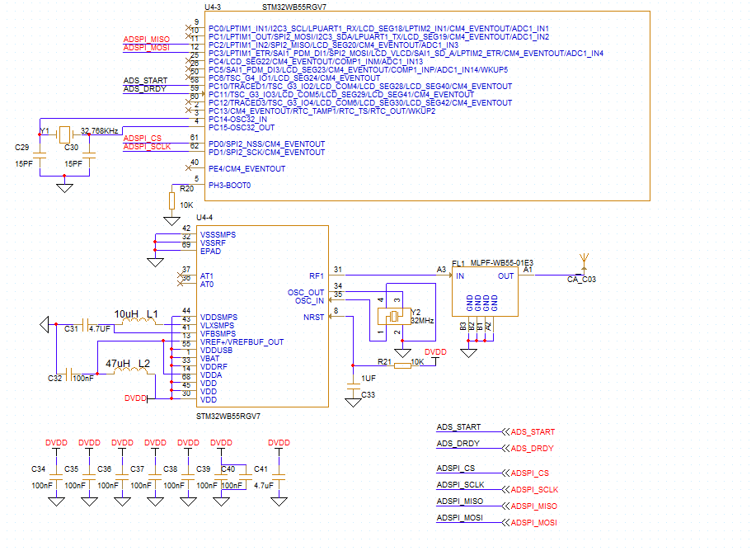This screenshot has height=551, width=756.
Task: Click the DVDD label at bottom left of U4-4
Action: [135, 398]
